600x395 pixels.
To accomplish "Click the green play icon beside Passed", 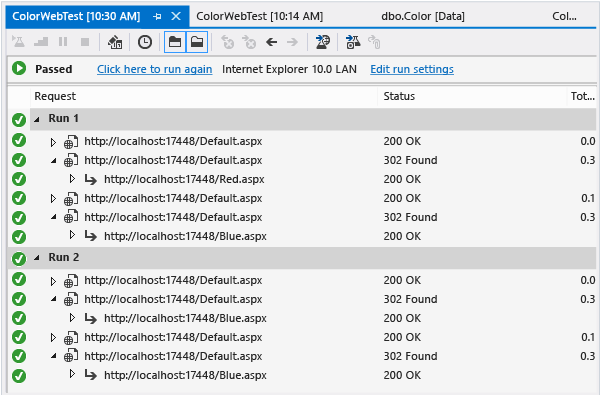I will (19, 69).
